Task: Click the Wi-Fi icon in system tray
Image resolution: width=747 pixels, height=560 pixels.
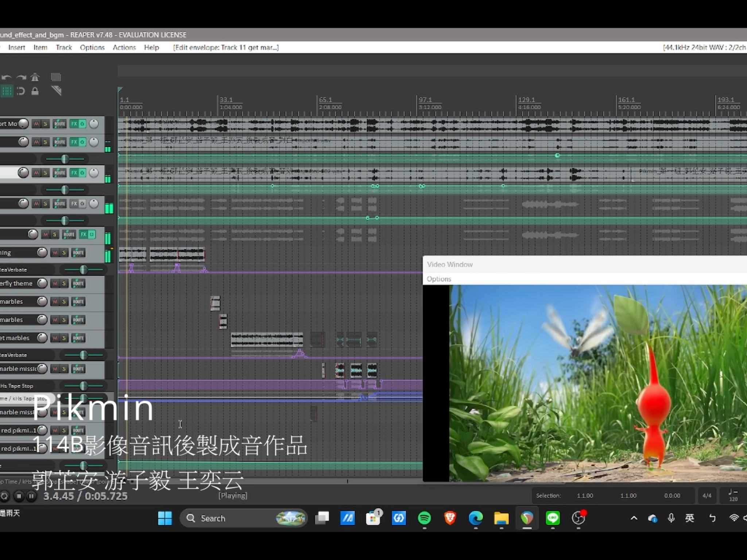Action: (x=734, y=518)
